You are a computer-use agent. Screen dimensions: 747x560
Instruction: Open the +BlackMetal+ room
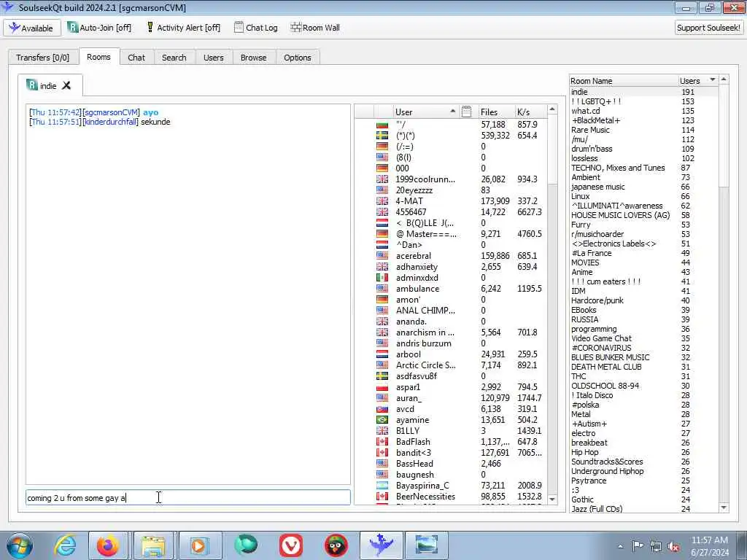pos(595,120)
